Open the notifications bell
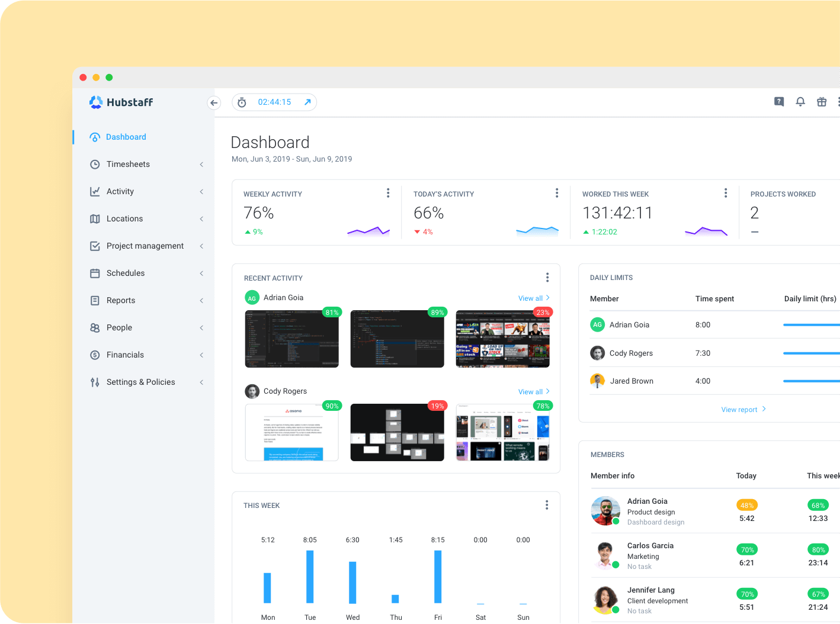The width and height of the screenshot is (840, 624). pos(800,102)
